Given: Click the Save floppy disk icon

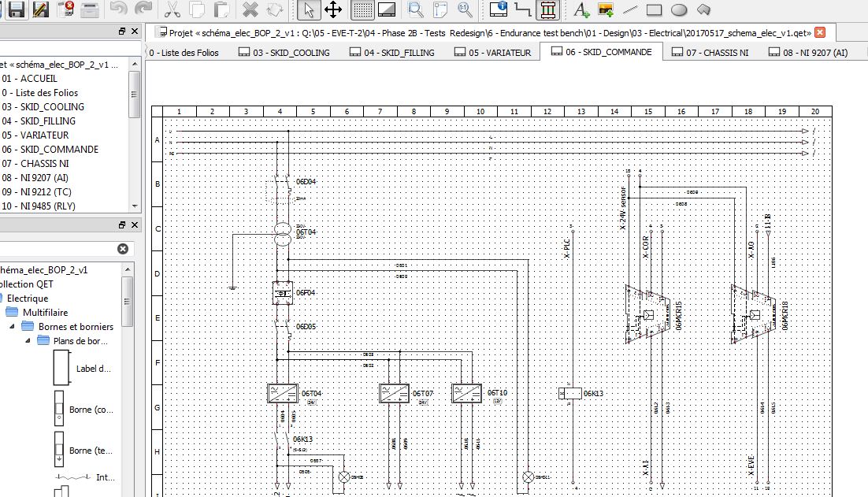Looking at the screenshot, I should 16,9.
